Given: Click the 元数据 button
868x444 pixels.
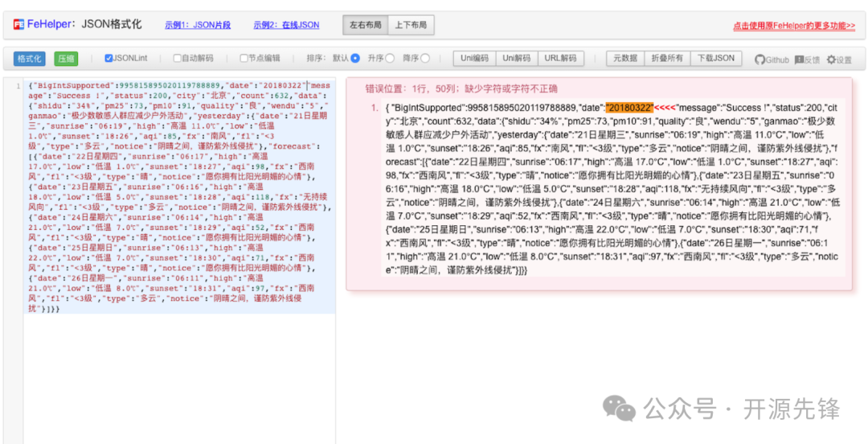Looking at the screenshot, I should [x=625, y=58].
